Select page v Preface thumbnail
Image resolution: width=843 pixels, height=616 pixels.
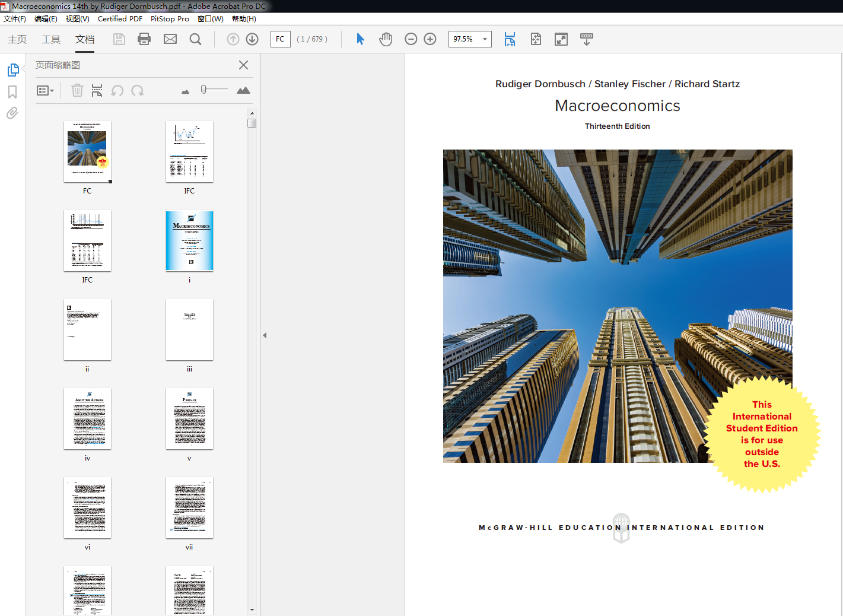pyautogui.click(x=189, y=418)
